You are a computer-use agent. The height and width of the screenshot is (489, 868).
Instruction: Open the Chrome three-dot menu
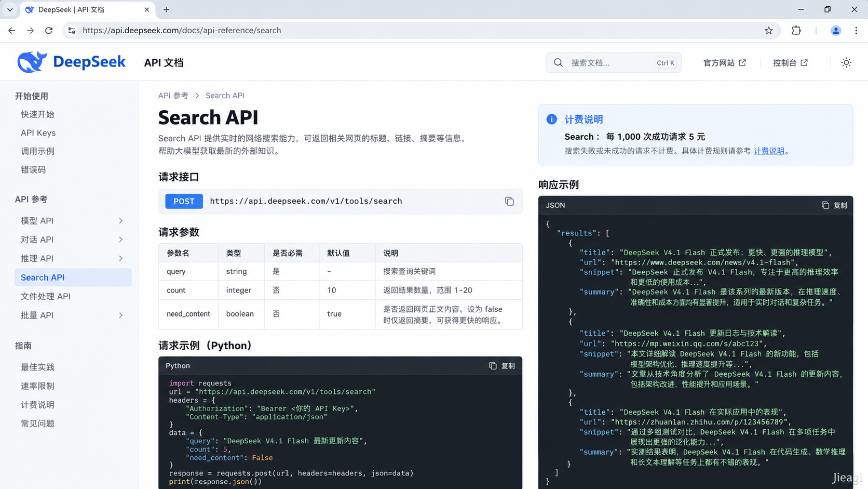point(856,31)
